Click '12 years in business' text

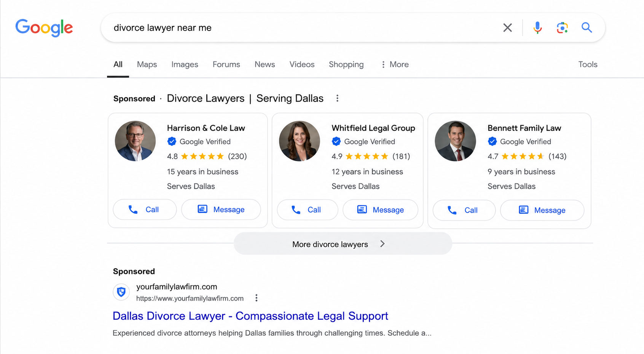(x=367, y=172)
